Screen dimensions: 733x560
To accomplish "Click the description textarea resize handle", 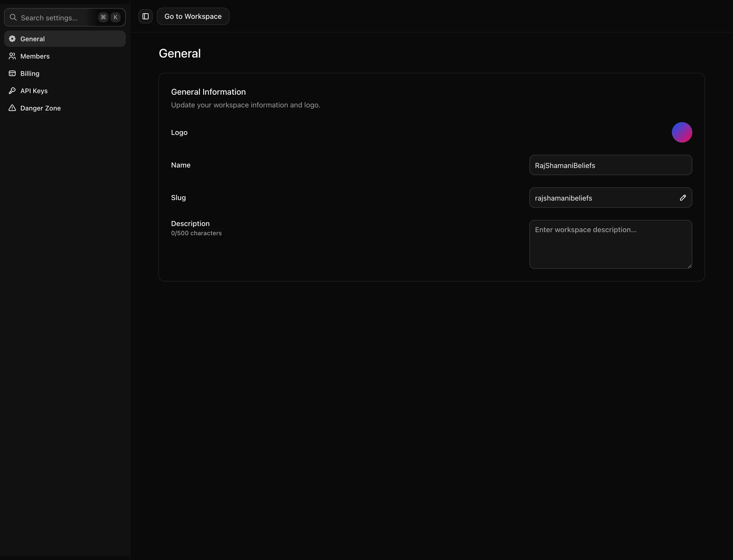I will click(x=689, y=266).
